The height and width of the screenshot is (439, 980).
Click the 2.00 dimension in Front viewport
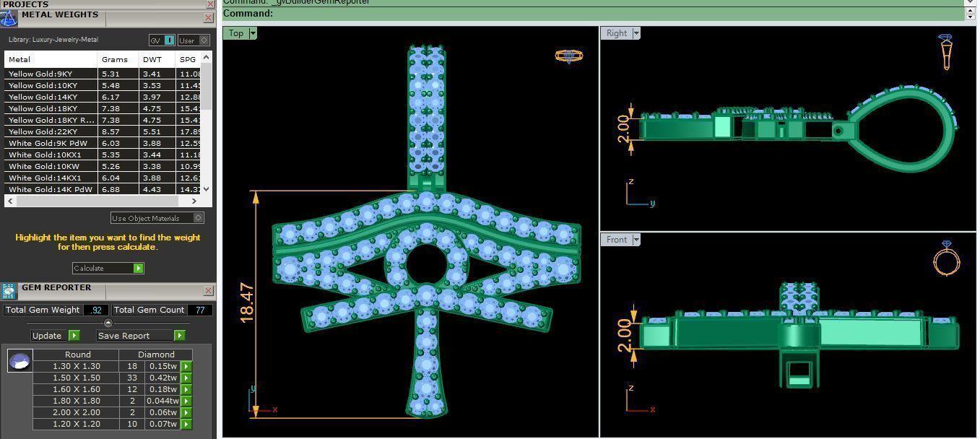click(625, 336)
